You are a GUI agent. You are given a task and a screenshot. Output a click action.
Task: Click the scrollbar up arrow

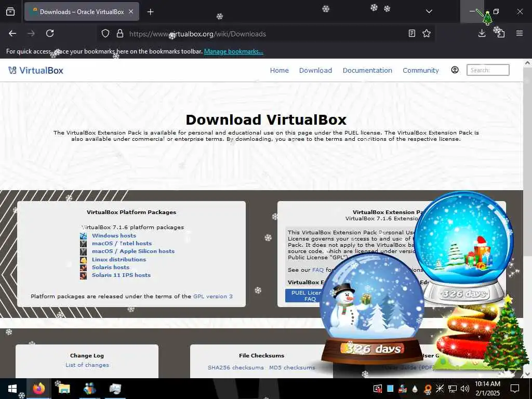click(527, 63)
